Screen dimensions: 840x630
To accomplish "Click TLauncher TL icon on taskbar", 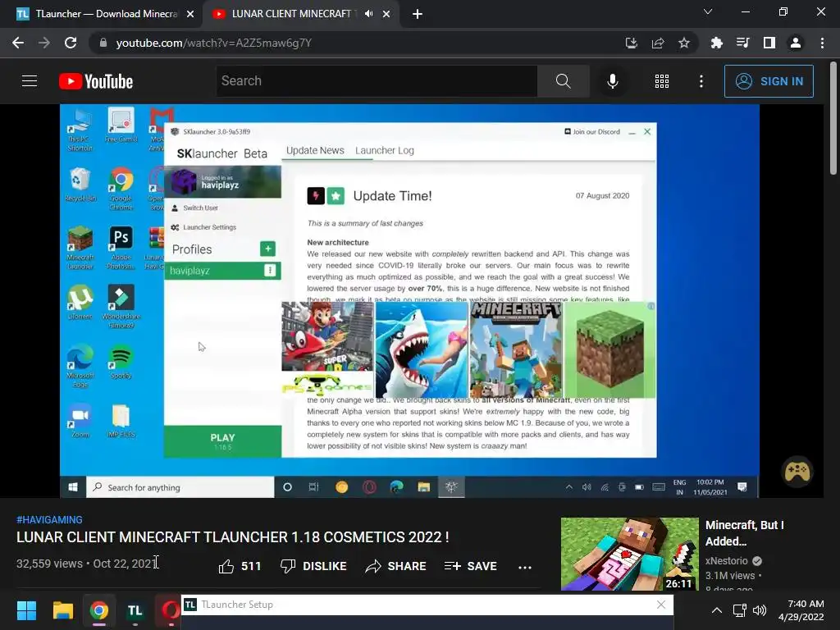I will (x=135, y=610).
